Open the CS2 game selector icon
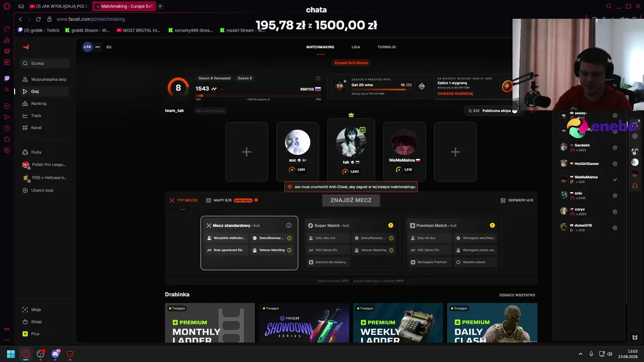The image size is (644, 362). [88, 47]
